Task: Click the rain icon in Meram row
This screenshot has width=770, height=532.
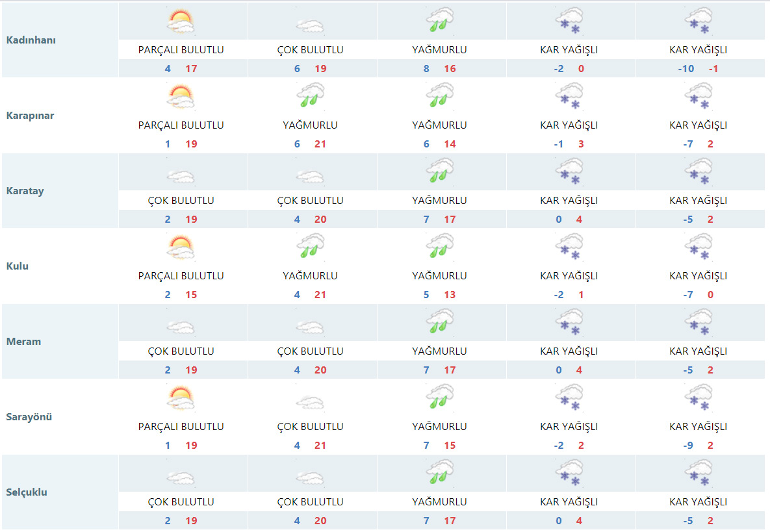Action: (439, 323)
